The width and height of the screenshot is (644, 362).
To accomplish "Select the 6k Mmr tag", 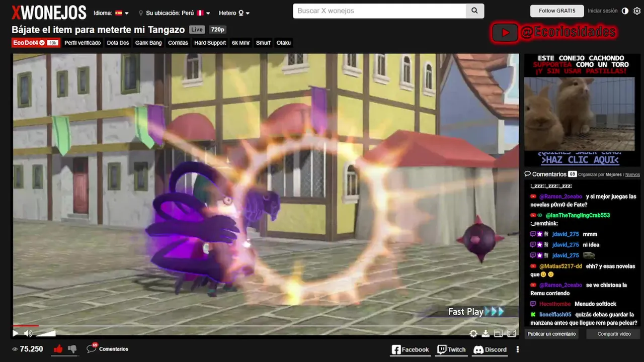I will pos(241,43).
